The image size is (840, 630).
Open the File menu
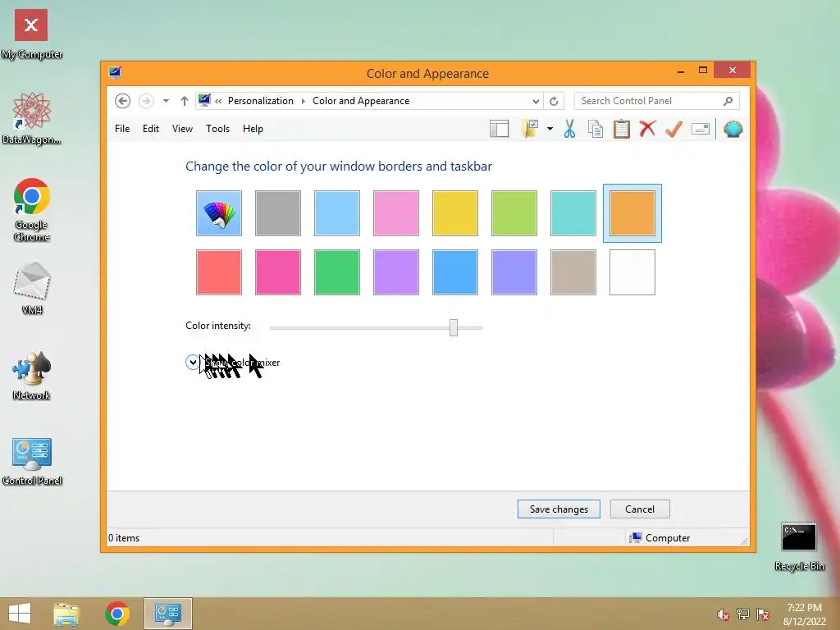click(x=122, y=129)
